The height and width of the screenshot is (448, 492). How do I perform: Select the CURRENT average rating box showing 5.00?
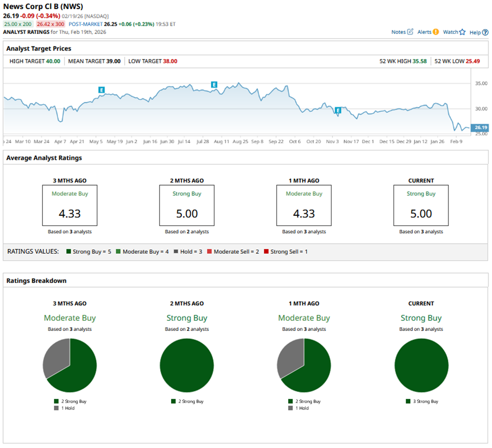421,205
